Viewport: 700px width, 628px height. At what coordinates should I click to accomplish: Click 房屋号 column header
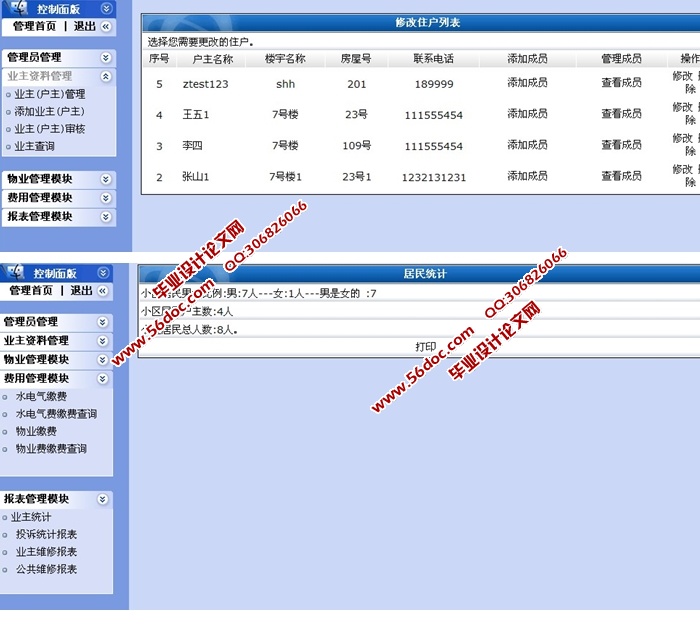tap(356, 59)
